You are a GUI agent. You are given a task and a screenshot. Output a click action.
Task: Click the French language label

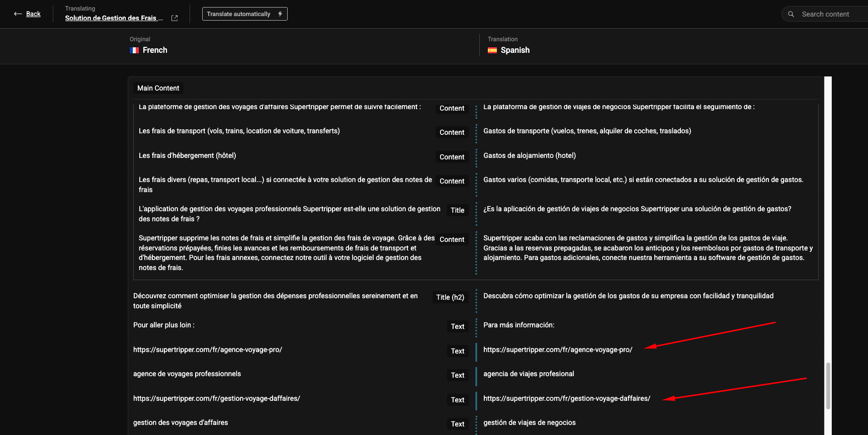click(x=155, y=50)
